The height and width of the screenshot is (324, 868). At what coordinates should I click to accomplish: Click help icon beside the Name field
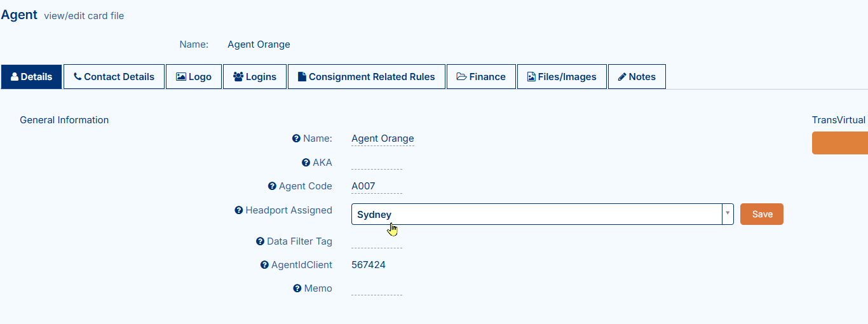point(296,138)
